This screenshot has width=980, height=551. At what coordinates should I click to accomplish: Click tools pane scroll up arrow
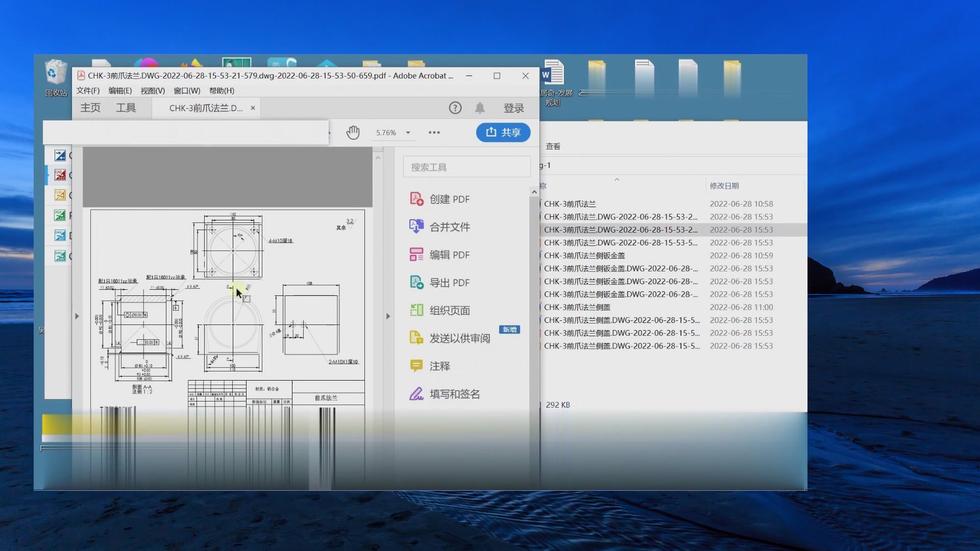(x=534, y=192)
